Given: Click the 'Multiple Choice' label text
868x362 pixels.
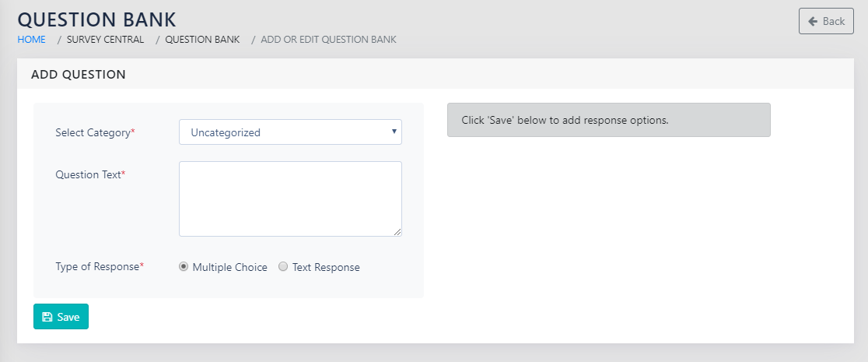Looking at the screenshot, I should pos(229,267).
